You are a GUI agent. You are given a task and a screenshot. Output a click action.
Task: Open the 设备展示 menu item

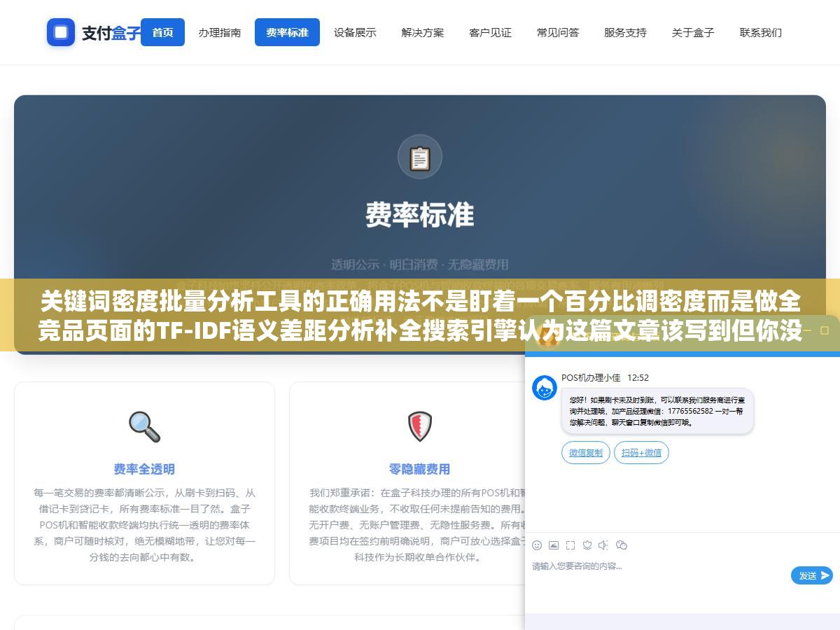pyautogui.click(x=355, y=32)
